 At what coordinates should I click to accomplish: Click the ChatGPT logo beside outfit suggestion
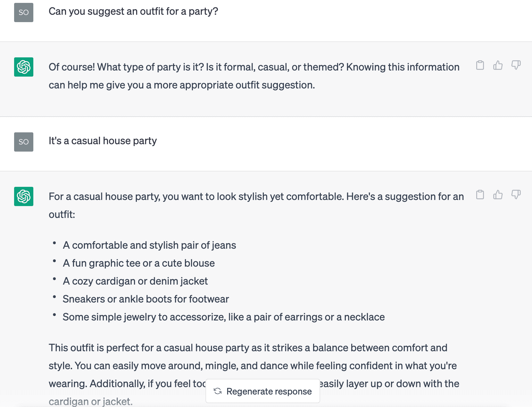[24, 196]
